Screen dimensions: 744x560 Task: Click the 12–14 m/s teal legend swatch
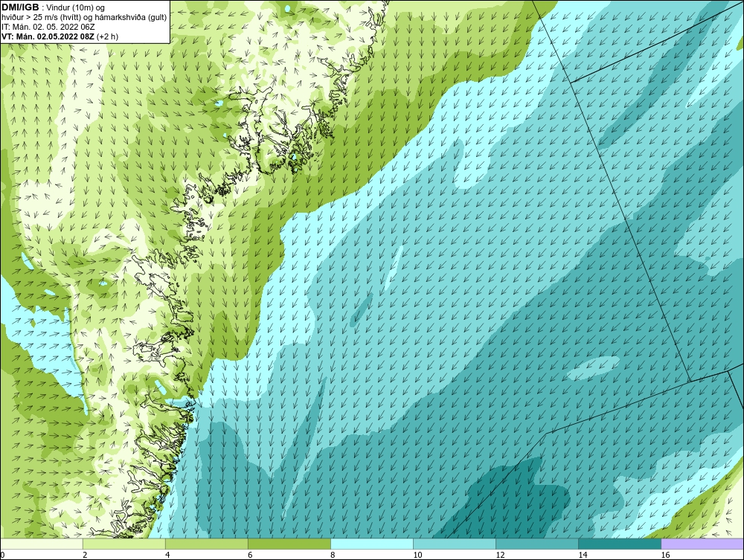(x=536, y=544)
